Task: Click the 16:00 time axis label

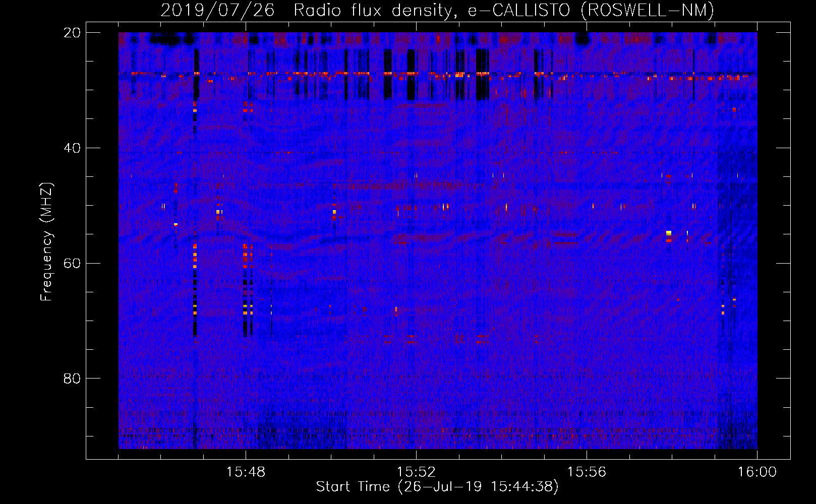Action: point(757,472)
